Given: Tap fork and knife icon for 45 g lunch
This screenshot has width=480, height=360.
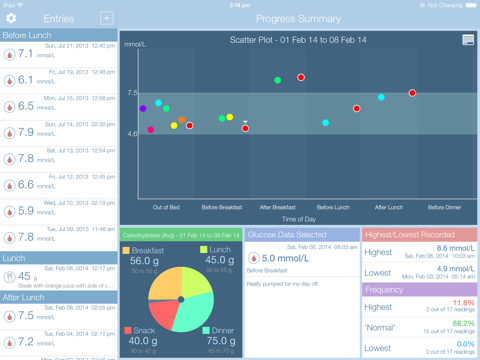Looking at the screenshot, I should click(x=10, y=277).
